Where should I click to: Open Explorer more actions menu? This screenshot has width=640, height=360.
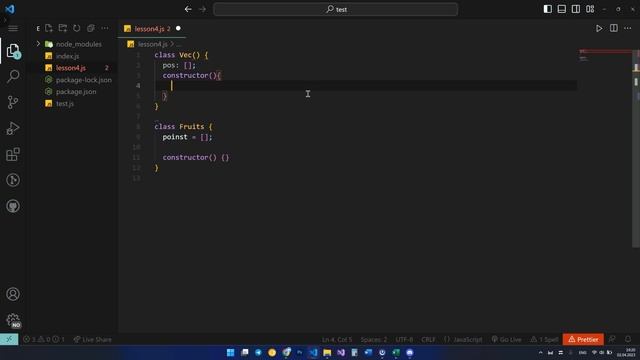click(105, 28)
